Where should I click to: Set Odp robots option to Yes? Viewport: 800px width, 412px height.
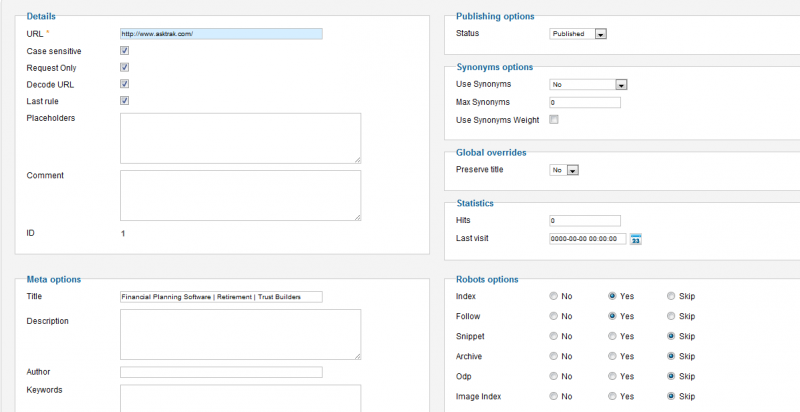pos(612,376)
